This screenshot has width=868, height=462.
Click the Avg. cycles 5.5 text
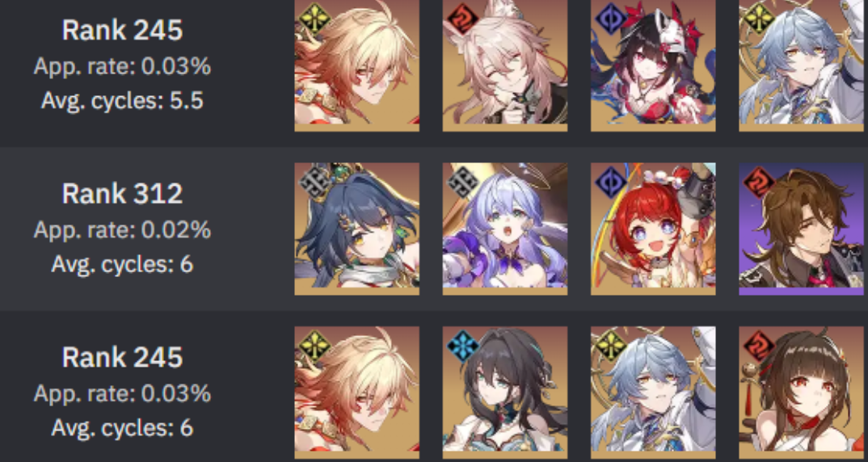coord(122,101)
